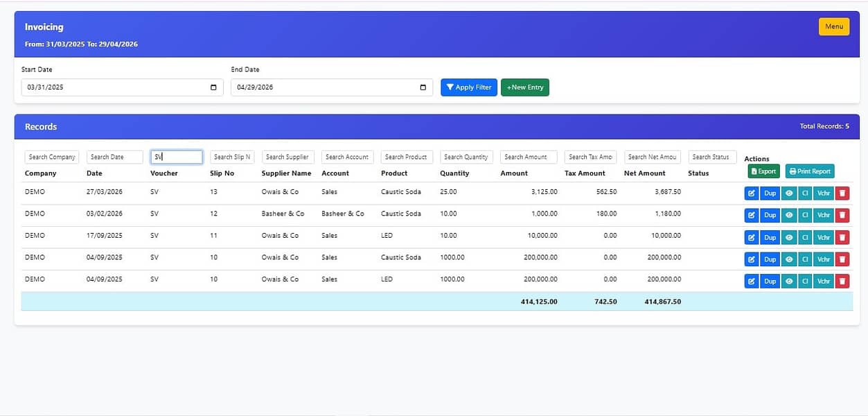This screenshot has width=868, height=416.
Task: Click the Search Account filter box
Action: click(x=348, y=157)
